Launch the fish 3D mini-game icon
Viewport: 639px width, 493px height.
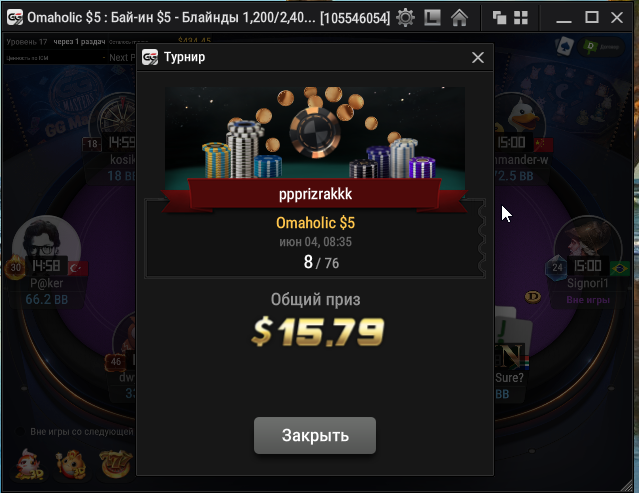[x=29, y=464]
